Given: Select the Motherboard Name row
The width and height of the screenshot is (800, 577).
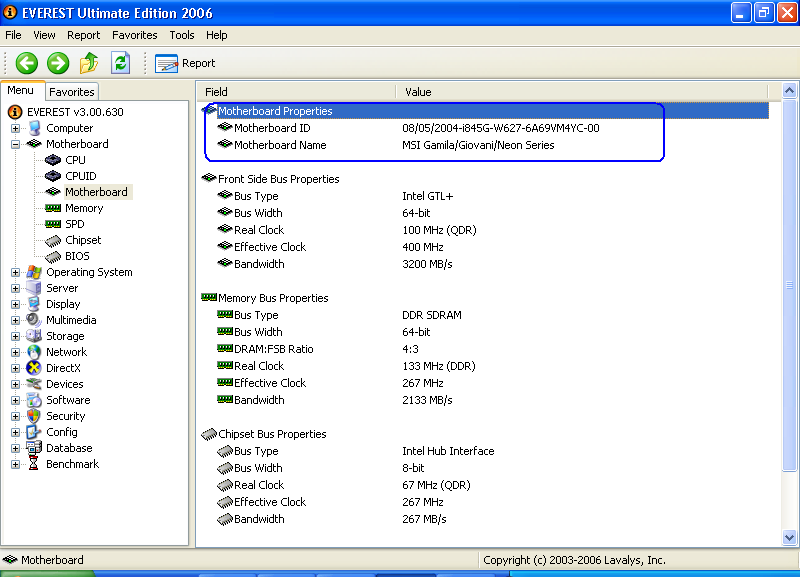Looking at the screenshot, I should 485,145.
